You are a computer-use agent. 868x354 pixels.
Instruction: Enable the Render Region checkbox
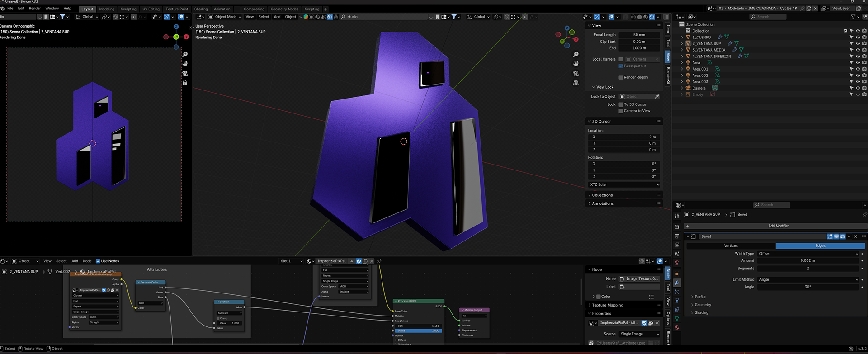click(x=621, y=77)
